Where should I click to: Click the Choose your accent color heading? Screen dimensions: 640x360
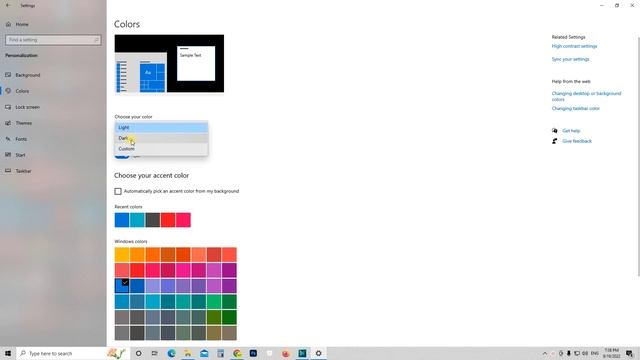[151, 176]
